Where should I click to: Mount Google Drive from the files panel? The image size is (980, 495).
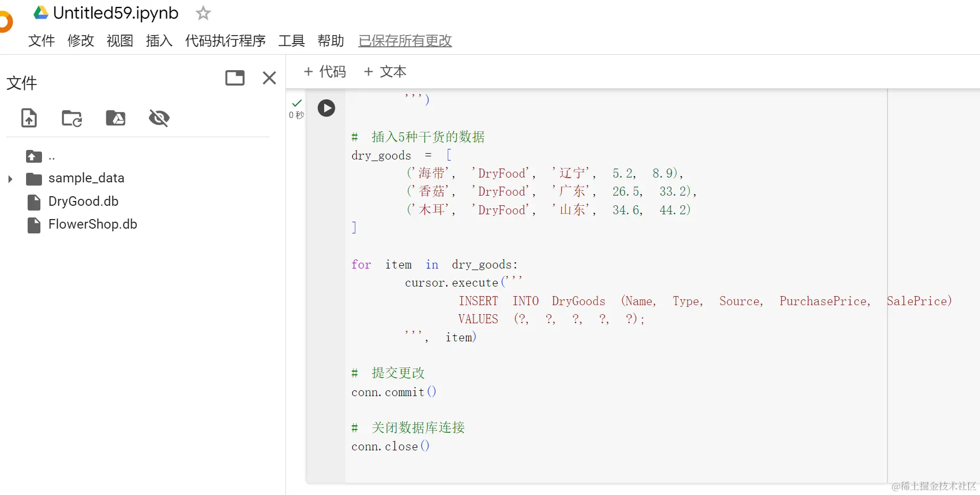tap(115, 118)
